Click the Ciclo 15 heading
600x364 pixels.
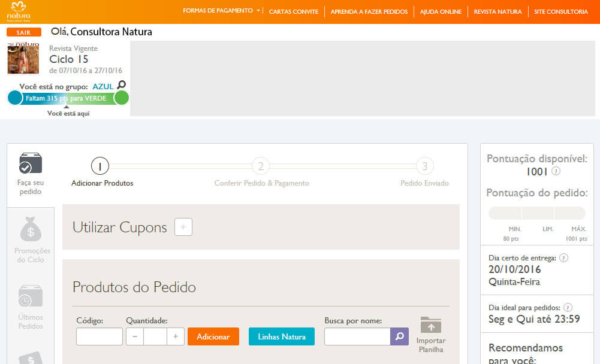pyautogui.click(x=69, y=59)
